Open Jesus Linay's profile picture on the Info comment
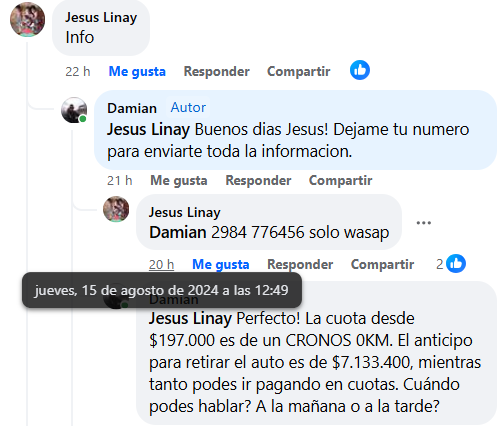 click(27, 19)
